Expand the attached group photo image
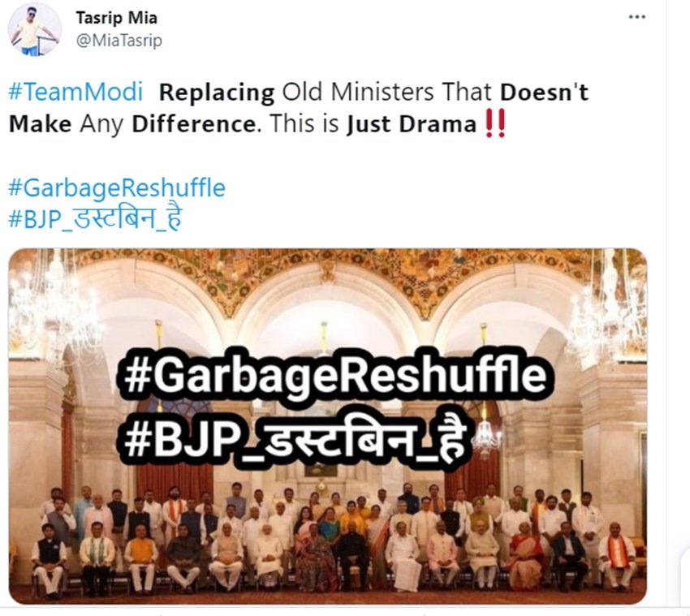690x616 pixels. 328,426
